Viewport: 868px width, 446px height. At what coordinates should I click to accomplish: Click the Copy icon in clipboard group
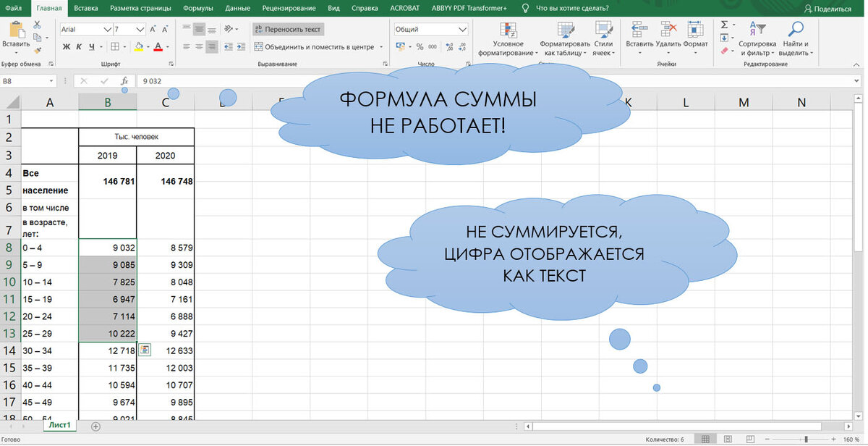tap(38, 38)
